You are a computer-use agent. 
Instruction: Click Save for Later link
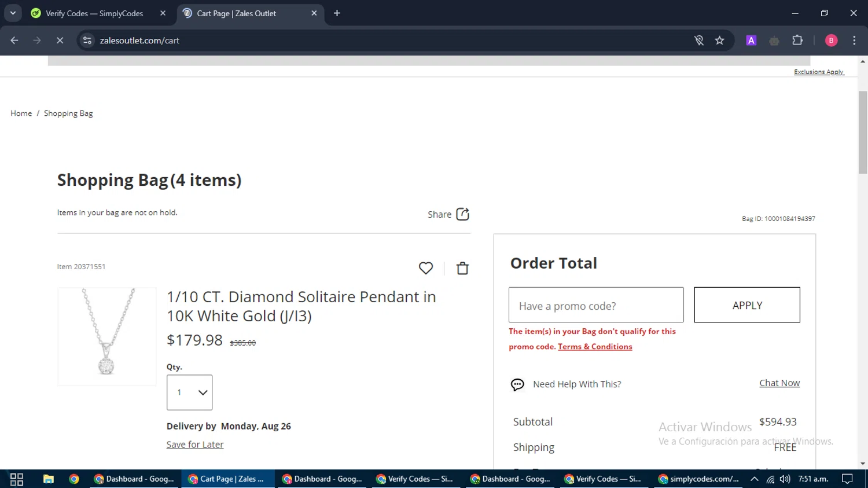[195, 445]
